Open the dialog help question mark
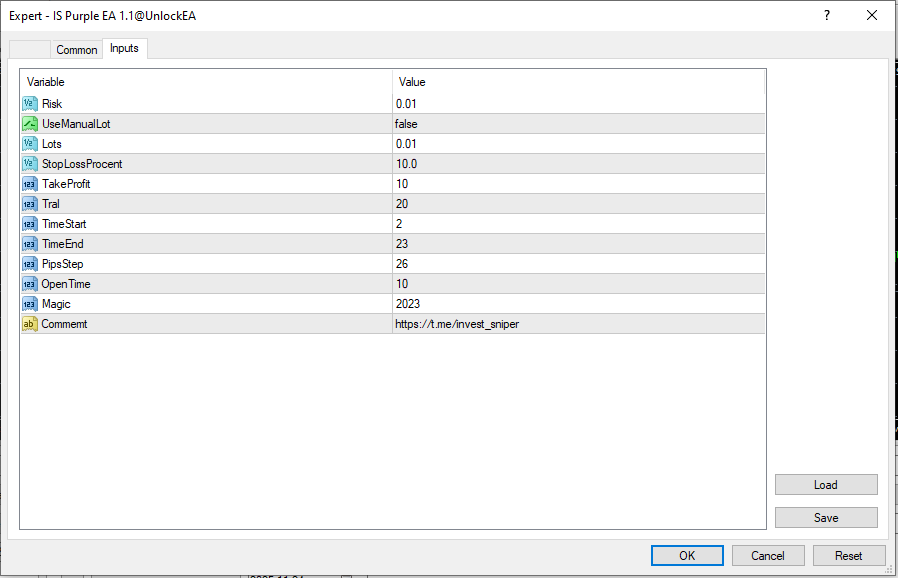This screenshot has height=578, width=898. pyautogui.click(x=827, y=15)
